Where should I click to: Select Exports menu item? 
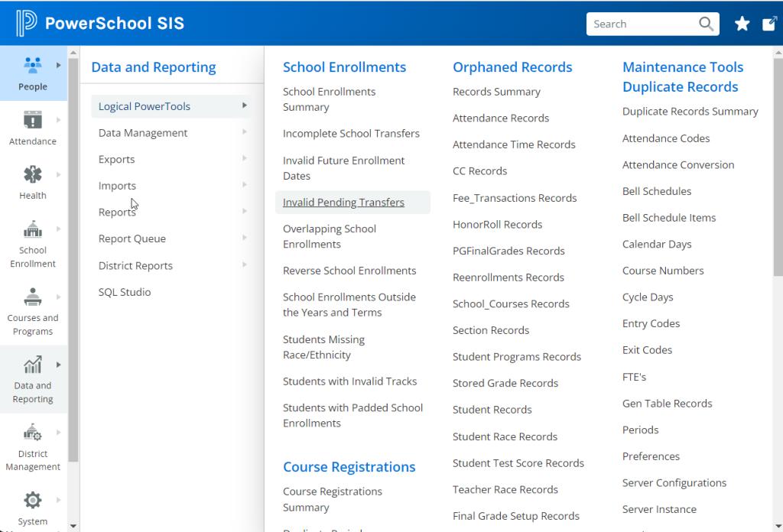[x=116, y=159]
